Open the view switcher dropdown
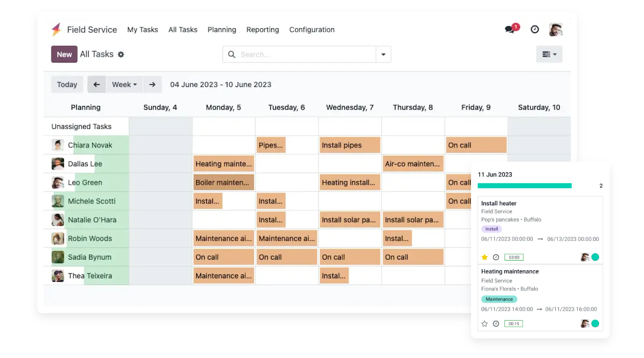The width and height of the screenshot is (644, 358). (549, 55)
